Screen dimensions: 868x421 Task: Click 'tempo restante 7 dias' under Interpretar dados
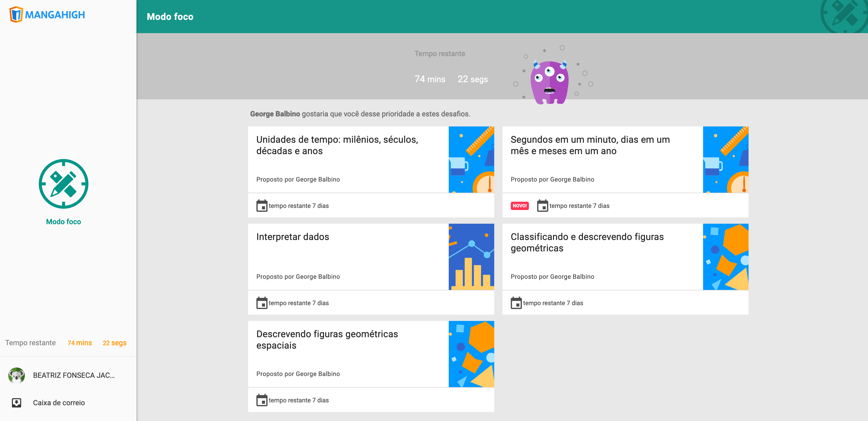pyautogui.click(x=299, y=303)
